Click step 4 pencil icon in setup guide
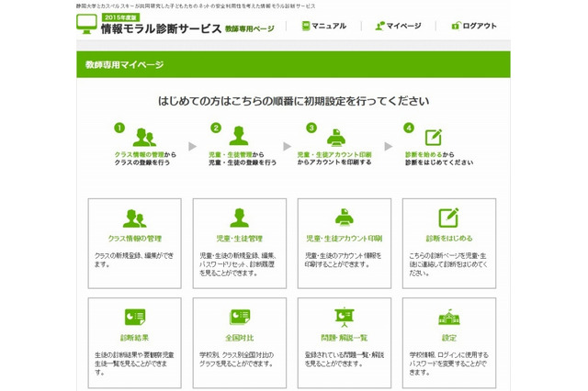Image resolution: width=588 pixels, height=391 pixels. pyautogui.click(x=433, y=136)
